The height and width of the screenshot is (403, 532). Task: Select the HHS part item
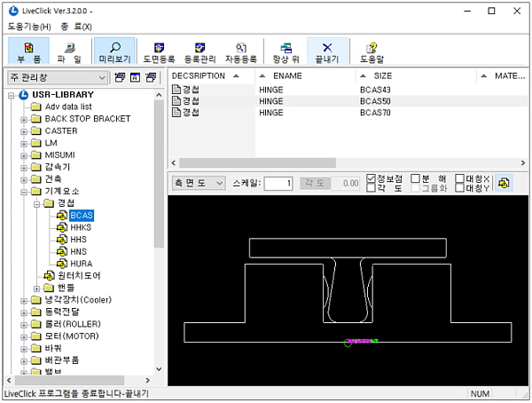(78, 240)
